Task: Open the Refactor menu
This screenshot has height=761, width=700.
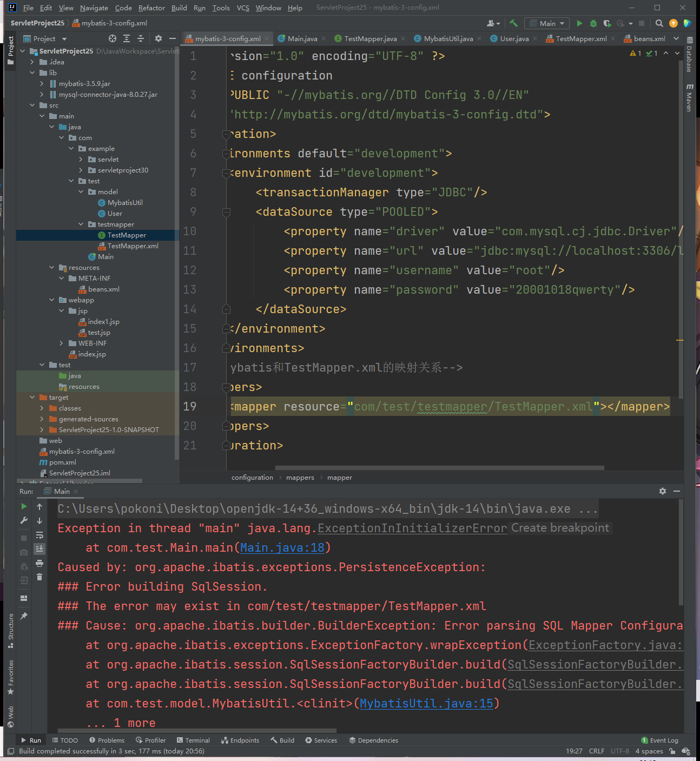Action: [151, 8]
